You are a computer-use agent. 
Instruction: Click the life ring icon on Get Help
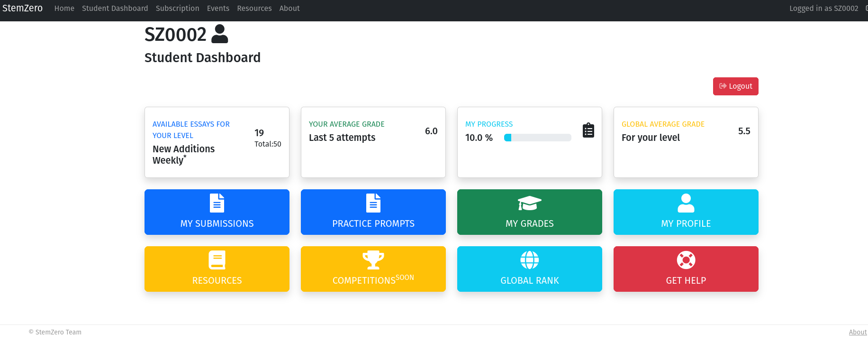pyautogui.click(x=686, y=260)
